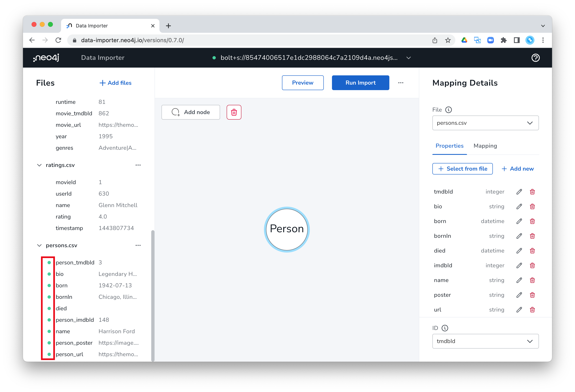Edit the bio property with pencil icon
This screenshot has height=392, width=575.
(x=519, y=206)
